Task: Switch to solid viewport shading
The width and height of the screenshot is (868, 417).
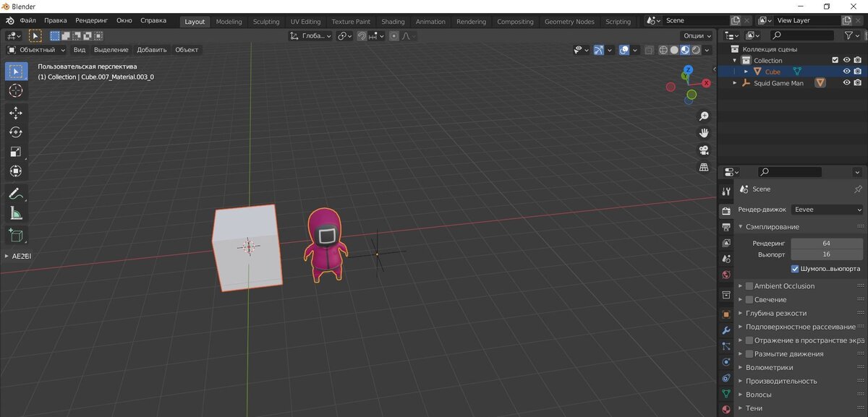Action: pos(674,50)
